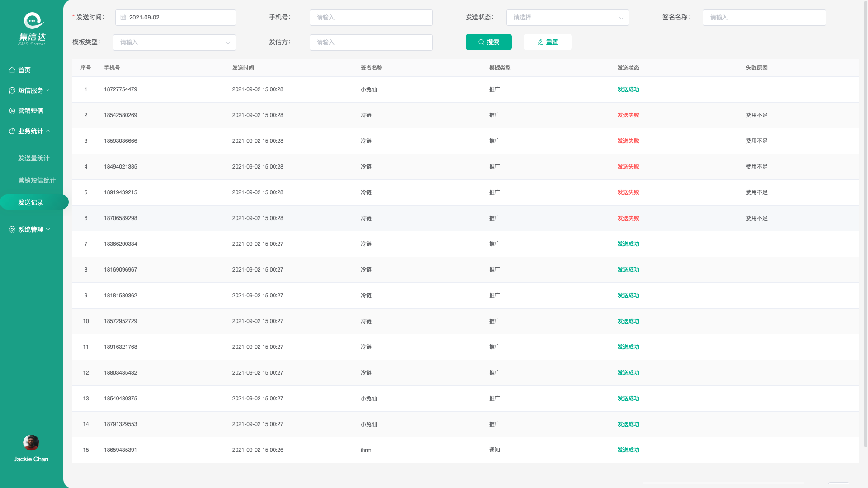The width and height of the screenshot is (868, 488).
Task: Click the pie chart icon for 业务统计
Action: click(x=12, y=131)
